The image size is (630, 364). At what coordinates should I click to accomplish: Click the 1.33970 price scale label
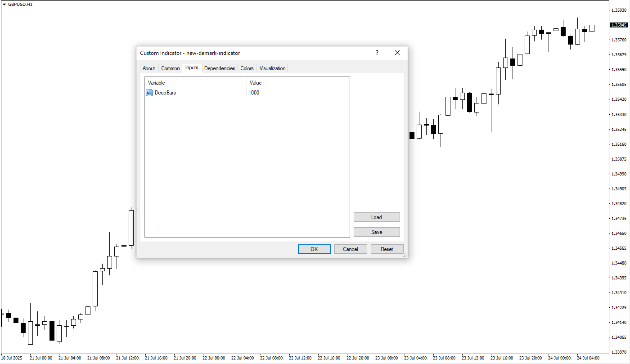point(619,352)
